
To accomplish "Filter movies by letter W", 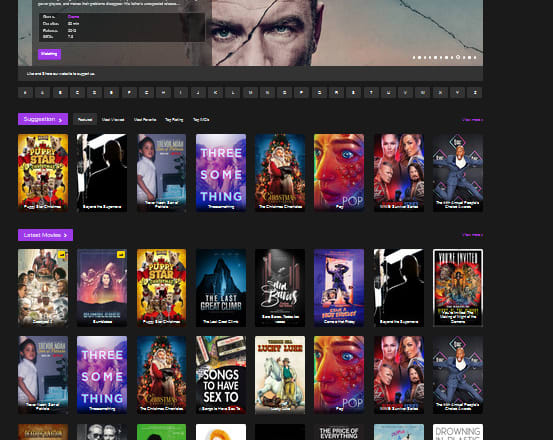I will [x=423, y=93].
